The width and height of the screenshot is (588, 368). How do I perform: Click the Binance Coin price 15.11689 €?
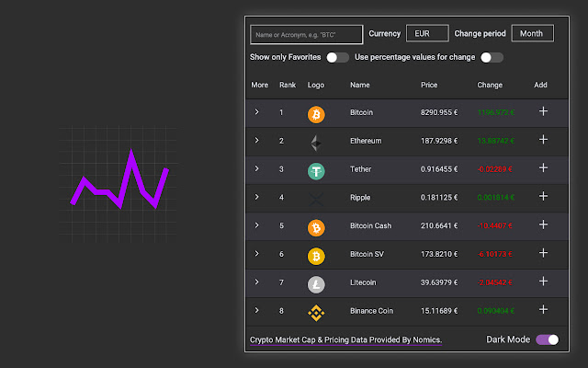pos(439,311)
